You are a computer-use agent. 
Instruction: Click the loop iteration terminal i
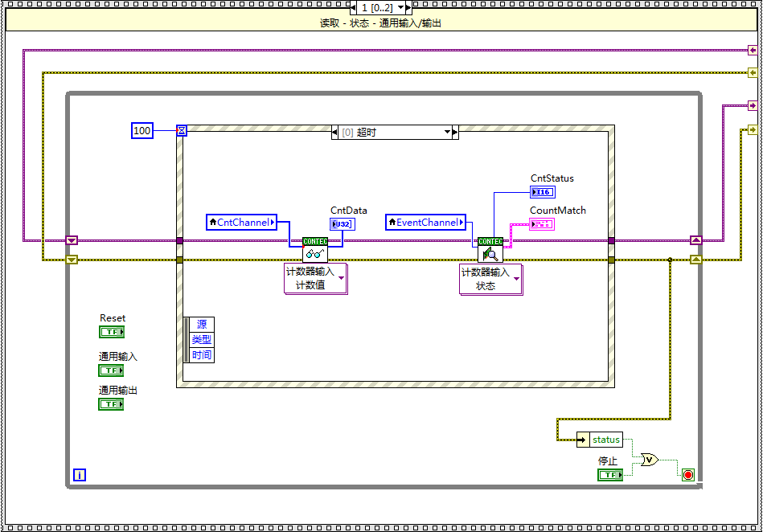79,475
